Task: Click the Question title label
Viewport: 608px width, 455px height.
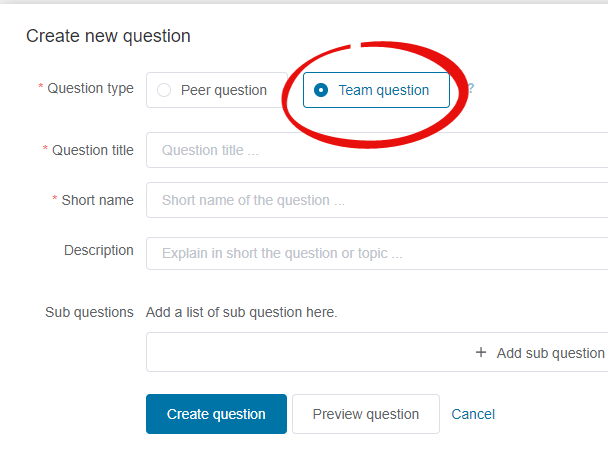Action: point(92,150)
